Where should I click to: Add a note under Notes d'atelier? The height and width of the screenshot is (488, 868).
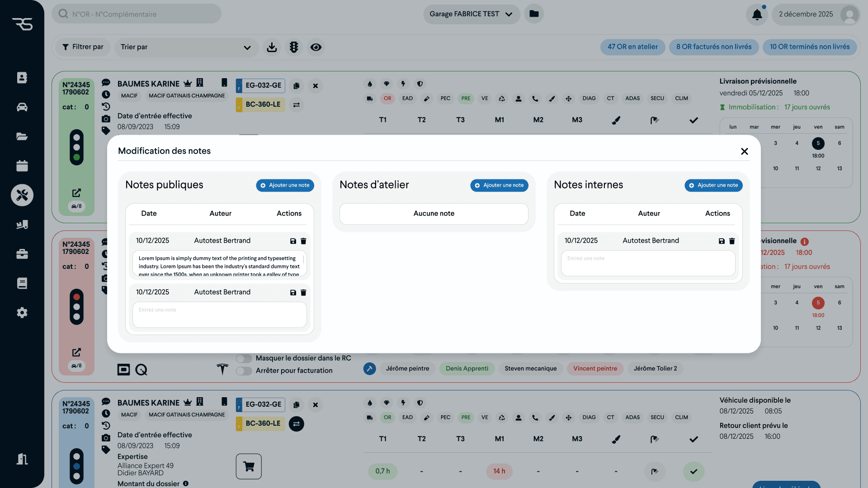(x=499, y=185)
